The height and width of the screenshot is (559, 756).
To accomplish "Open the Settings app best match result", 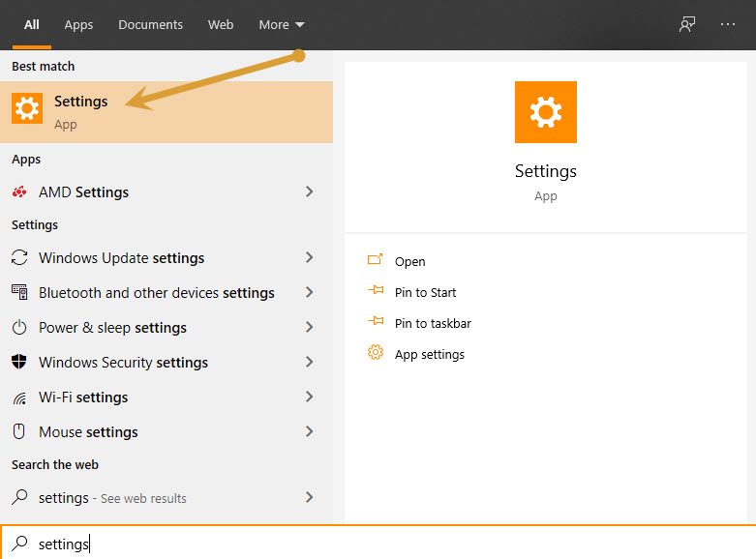I will click(166, 112).
